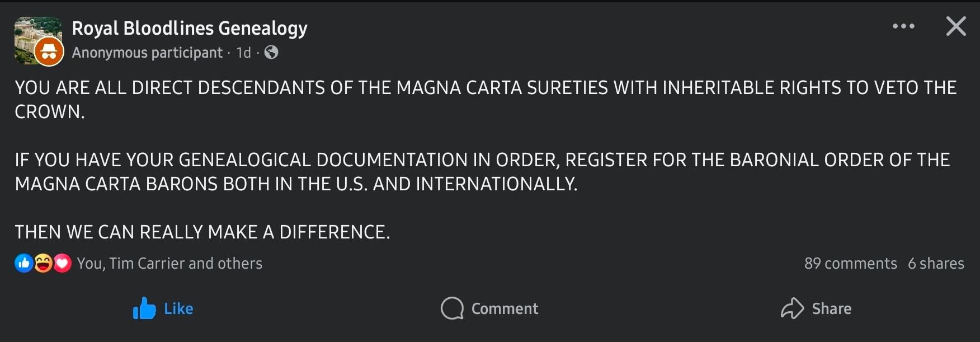Open the 1d post timestamp
980x342 pixels.
(243, 53)
